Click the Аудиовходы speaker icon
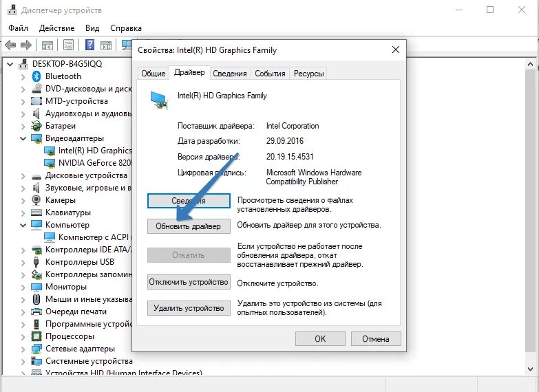 [36, 113]
